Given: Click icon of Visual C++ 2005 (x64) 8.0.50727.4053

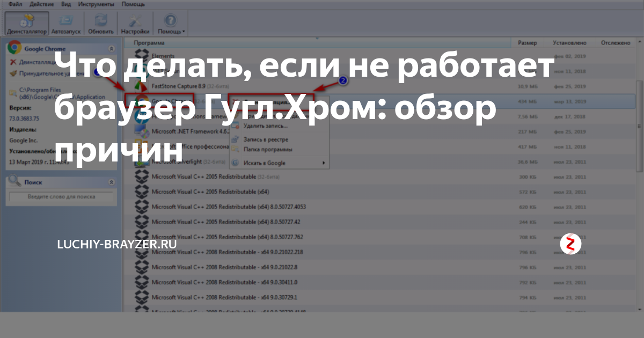Looking at the screenshot, I should [x=141, y=207].
